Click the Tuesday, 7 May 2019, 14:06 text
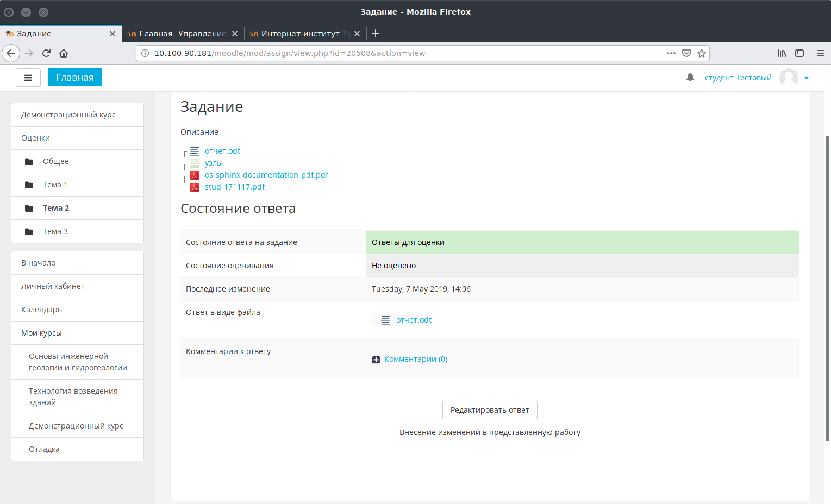This screenshot has width=831, height=504. 421,289
